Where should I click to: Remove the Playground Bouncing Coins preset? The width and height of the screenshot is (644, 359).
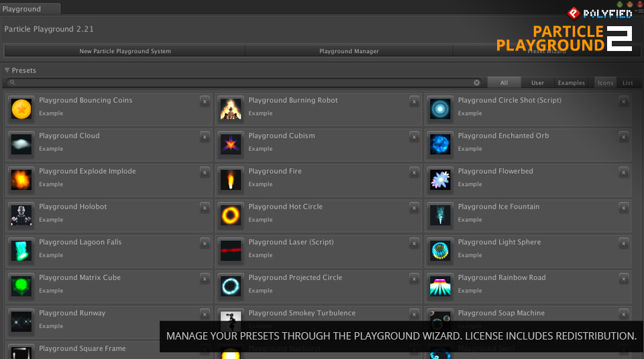205,101
